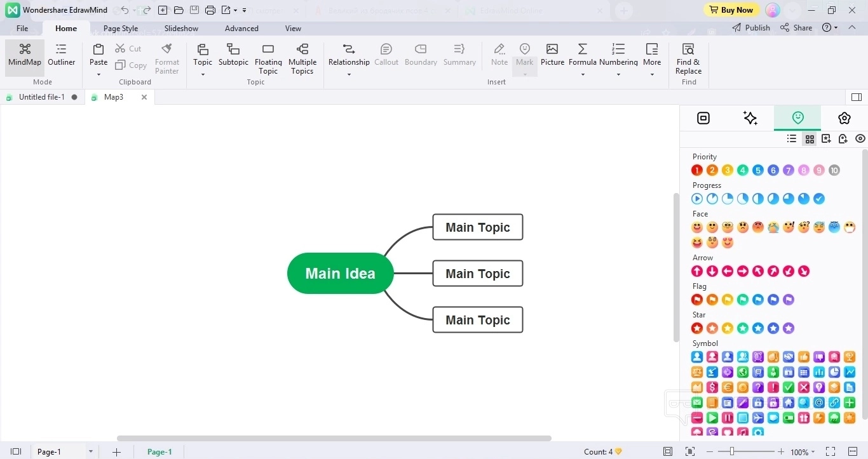Switch to Untitled file-1 document tab
This screenshot has width=868, height=459.
pos(42,97)
